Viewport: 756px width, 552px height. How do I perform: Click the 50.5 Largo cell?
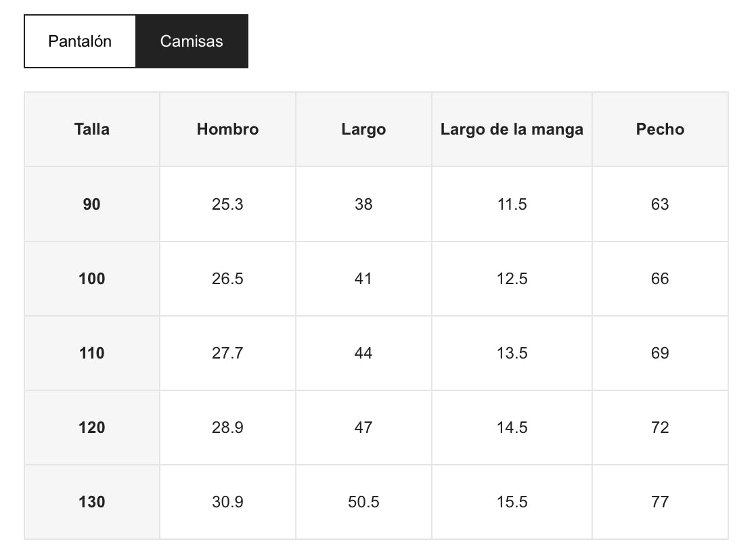pyautogui.click(x=363, y=502)
